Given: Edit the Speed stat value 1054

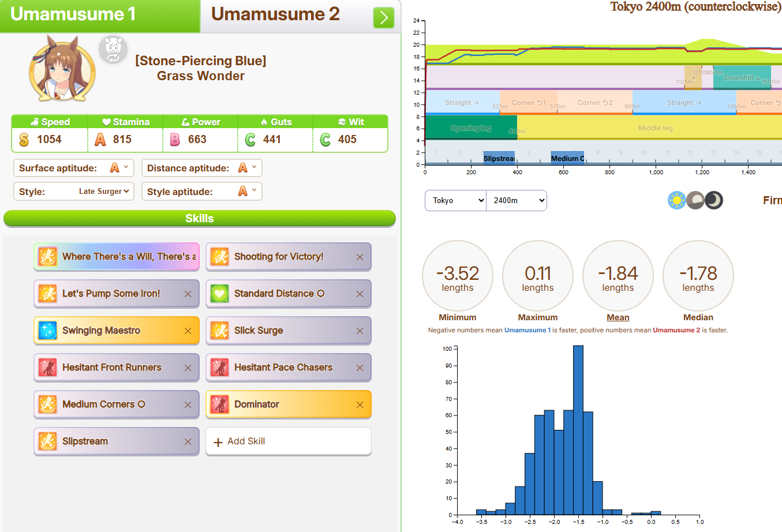Looking at the screenshot, I should click(49, 140).
